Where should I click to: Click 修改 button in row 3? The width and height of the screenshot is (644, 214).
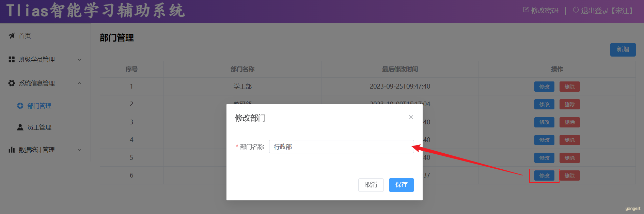(x=544, y=122)
